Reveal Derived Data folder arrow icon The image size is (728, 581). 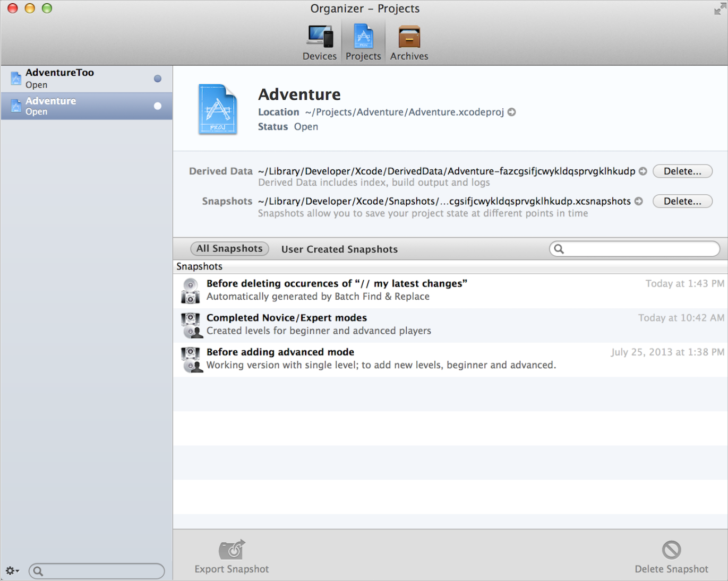point(643,171)
